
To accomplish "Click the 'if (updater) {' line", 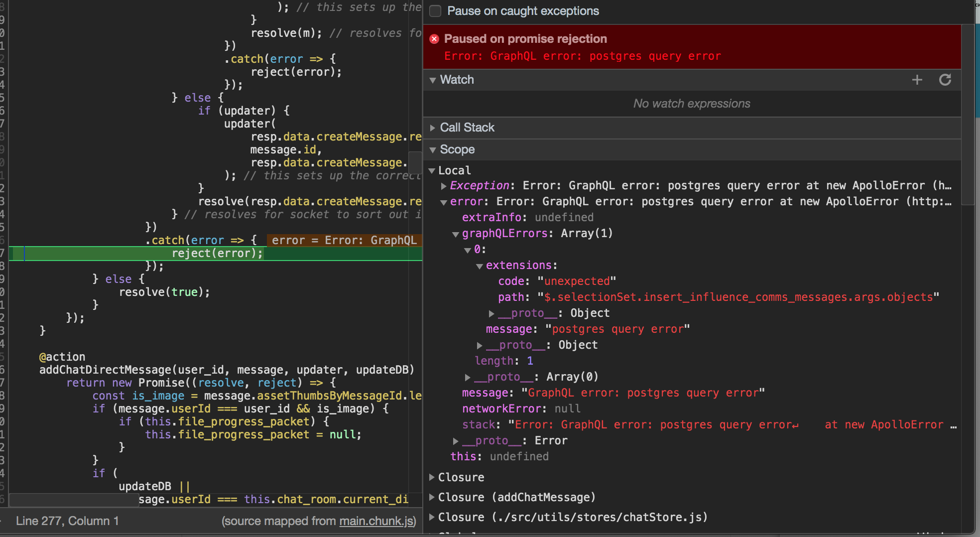I will tap(244, 111).
